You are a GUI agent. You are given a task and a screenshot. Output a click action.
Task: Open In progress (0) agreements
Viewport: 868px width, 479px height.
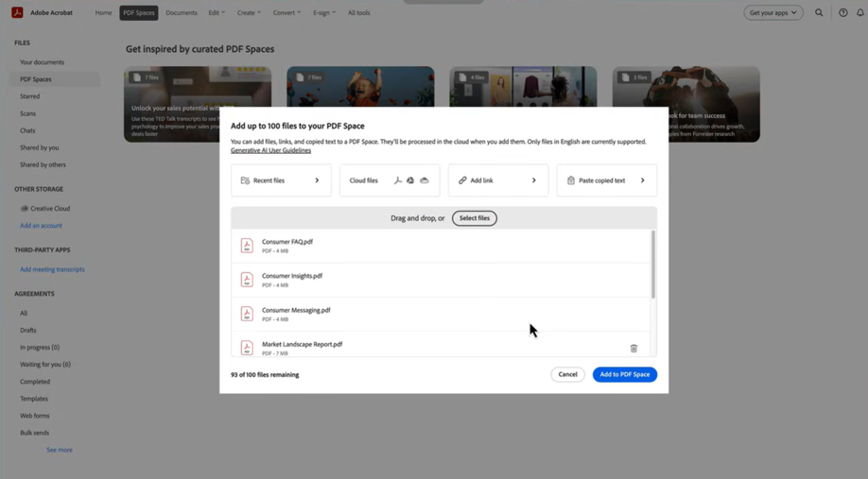[x=40, y=348]
